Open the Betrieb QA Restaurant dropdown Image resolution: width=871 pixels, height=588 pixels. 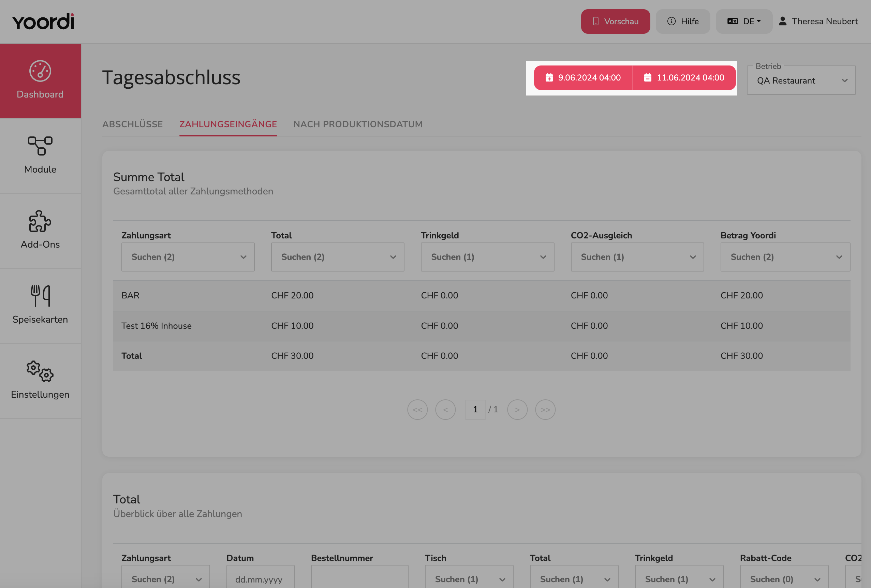pyautogui.click(x=801, y=80)
